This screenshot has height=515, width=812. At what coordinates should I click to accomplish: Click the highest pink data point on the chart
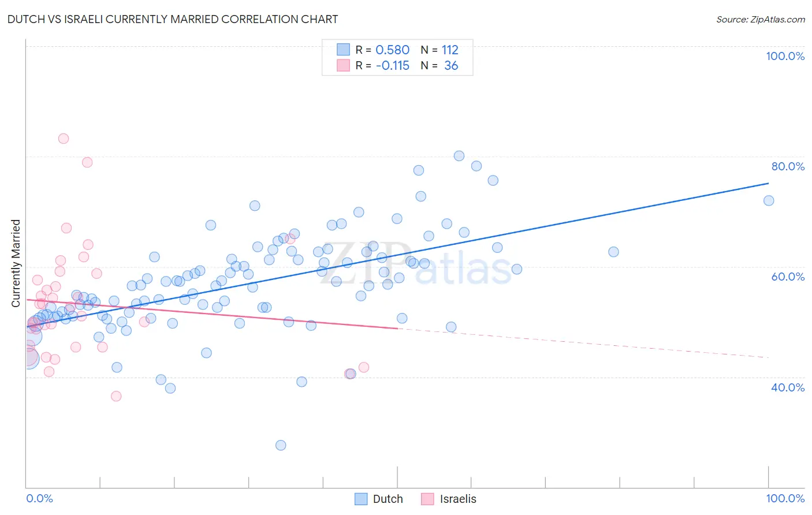(64, 139)
